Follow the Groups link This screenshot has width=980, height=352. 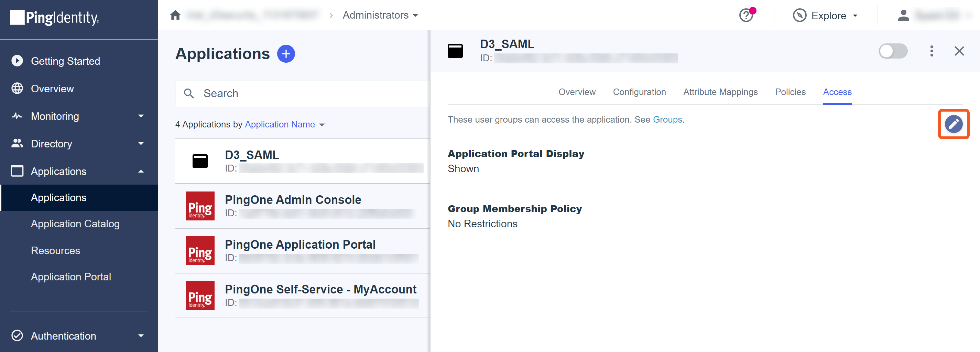pos(667,120)
